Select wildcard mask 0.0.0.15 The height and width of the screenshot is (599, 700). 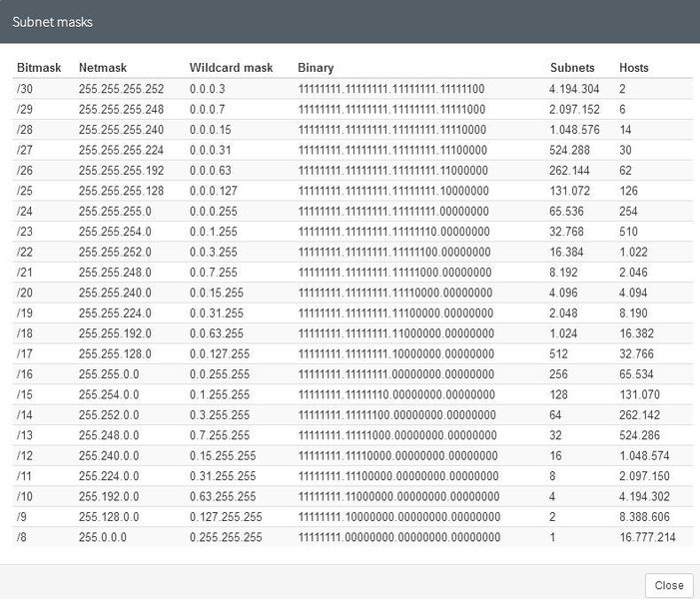click(x=210, y=130)
